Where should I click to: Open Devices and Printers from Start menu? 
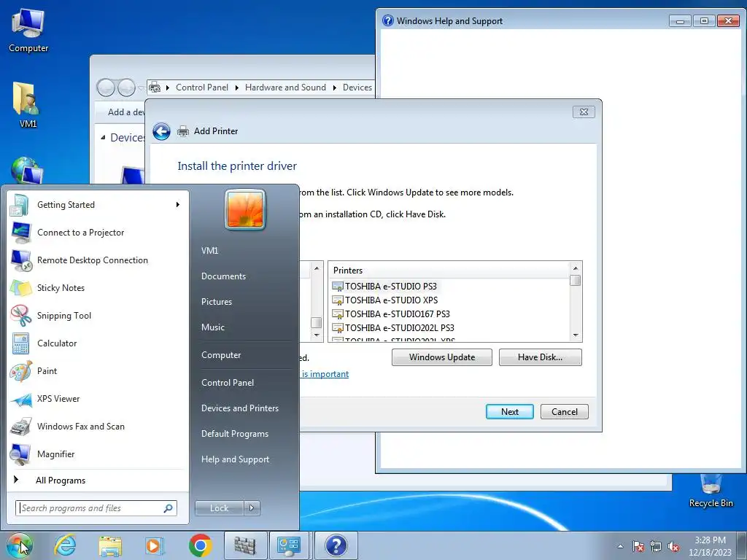click(240, 408)
